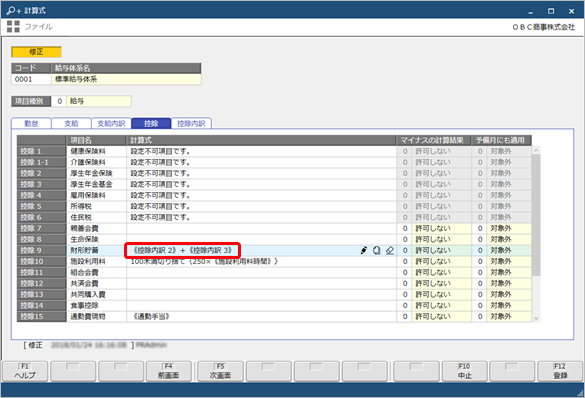Click the table vertical scrollbar thumb
Image resolution: width=585 pixels, height=398 pixels.
[536, 215]
